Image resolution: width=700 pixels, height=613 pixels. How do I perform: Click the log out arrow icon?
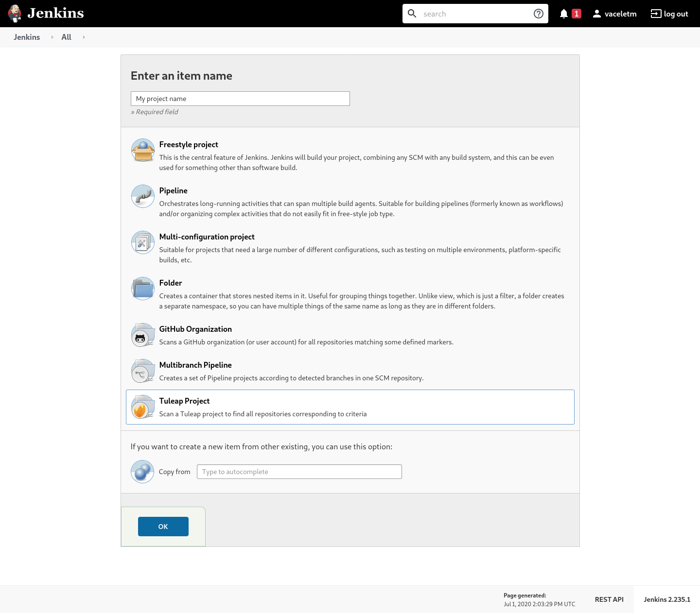point(656,14)
